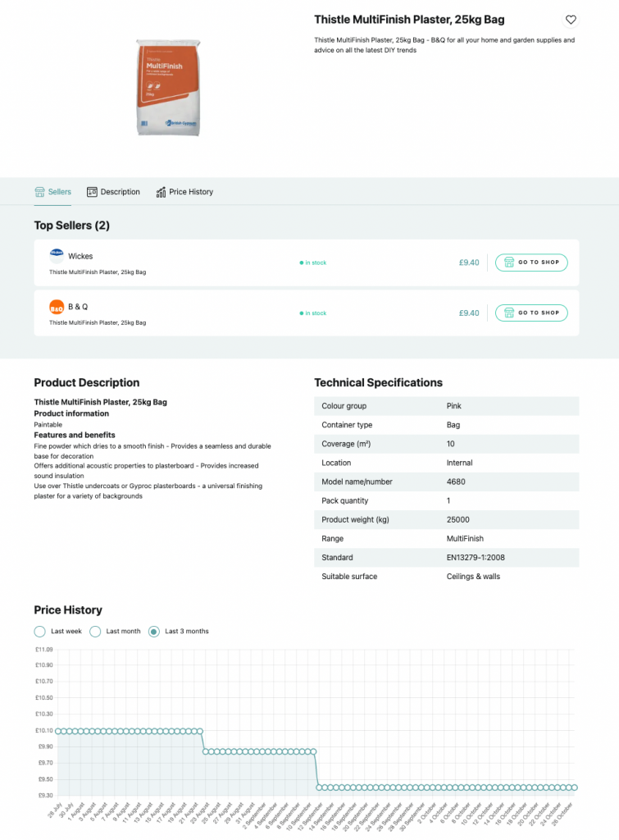Screen dimensions: 619x840
Task: Click the first data point at £10.10
Action: point(58,731)
